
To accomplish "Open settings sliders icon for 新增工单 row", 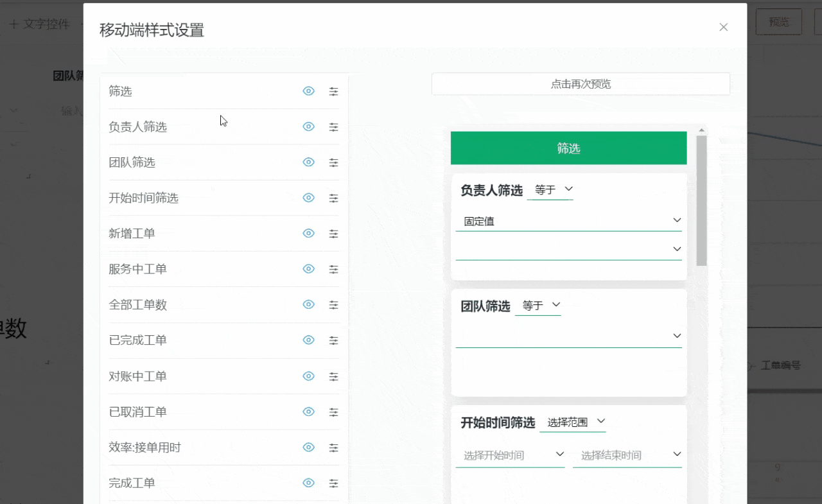I will coord(334,234).
